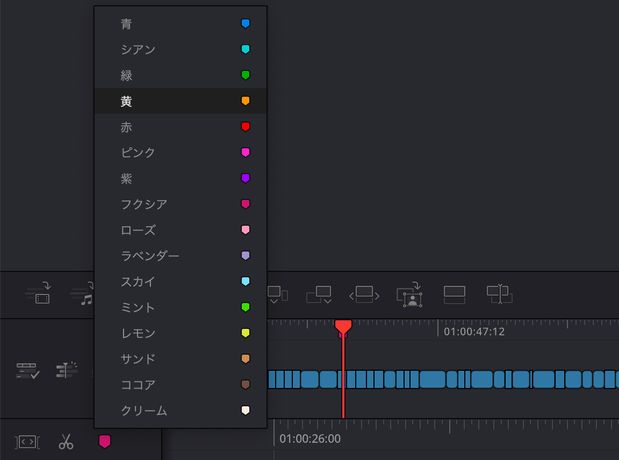Choose フクシア from the dropdown list

coord(180,204)
